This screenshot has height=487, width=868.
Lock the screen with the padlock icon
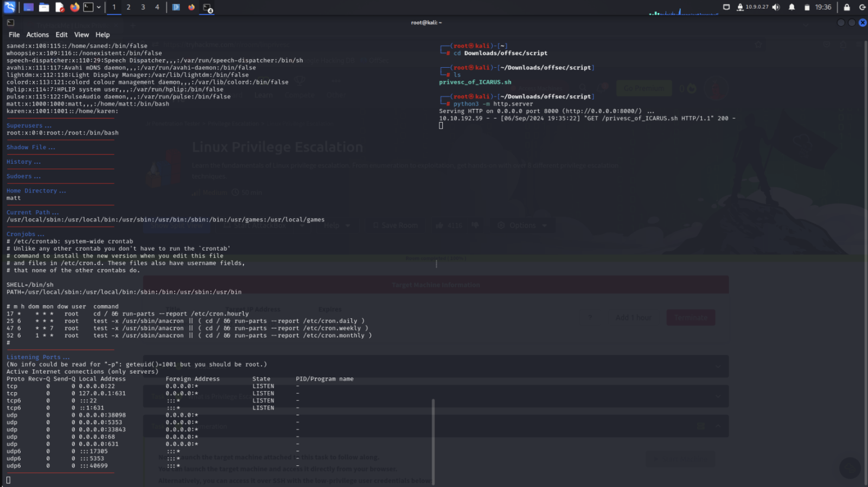point(846,7)
